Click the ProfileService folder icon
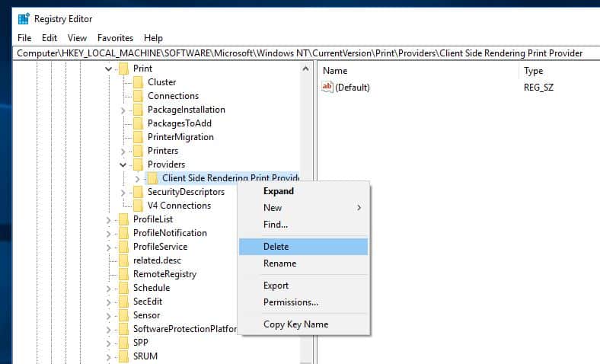600x364 pixels. pos(123,247)
